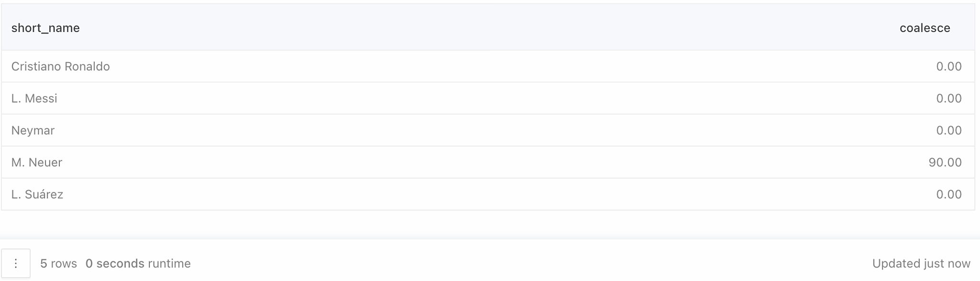Click the blank header area between the columns
This screenshot has height=281, width=980.
coord(488,28)
